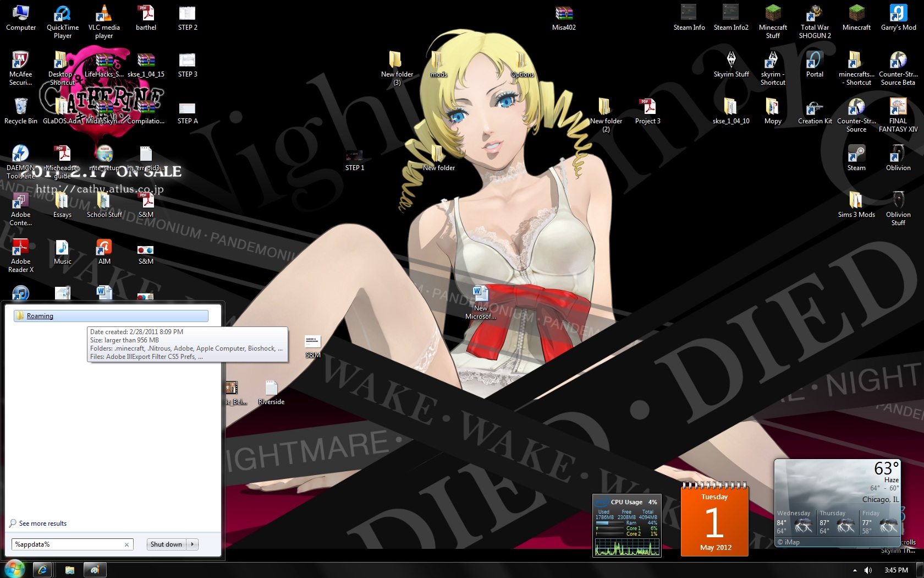Open New Microsoft Word document icon
Screen dimensions: 924x578
pyautogui.click(x=480, y=302)
